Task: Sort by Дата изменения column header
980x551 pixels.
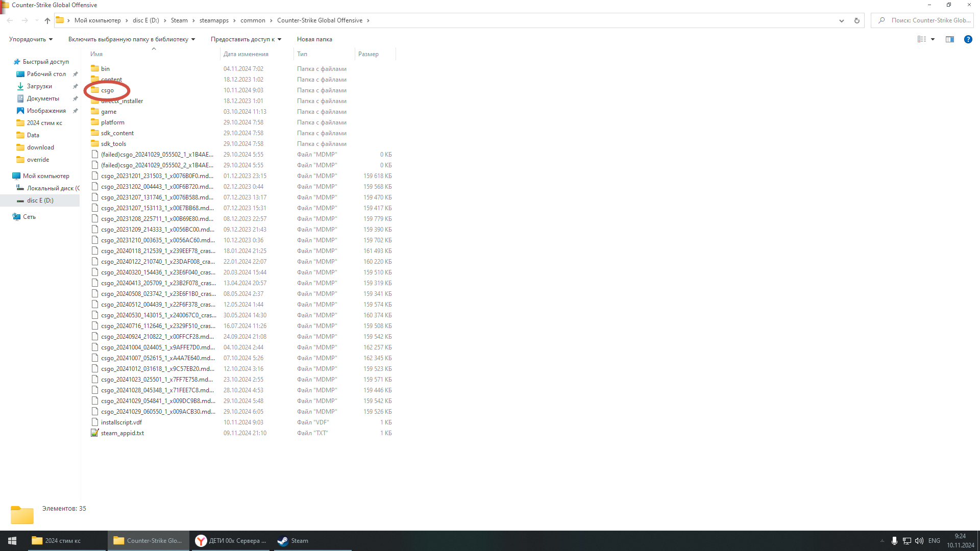Action: click(257, 54)
